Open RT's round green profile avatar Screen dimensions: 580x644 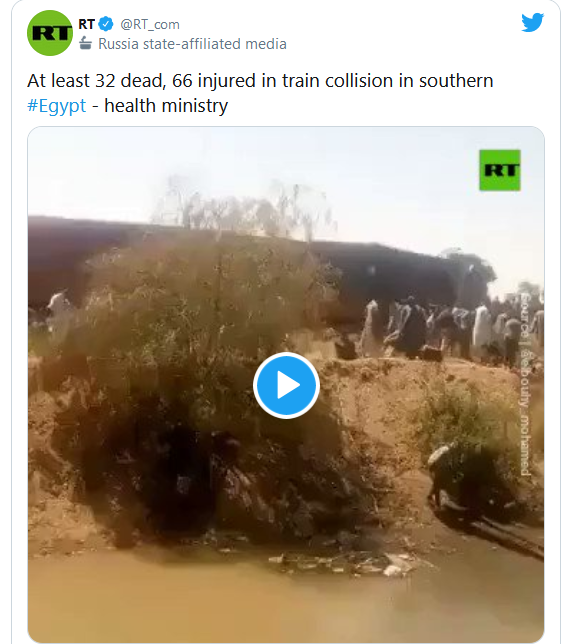coord(50,33)
